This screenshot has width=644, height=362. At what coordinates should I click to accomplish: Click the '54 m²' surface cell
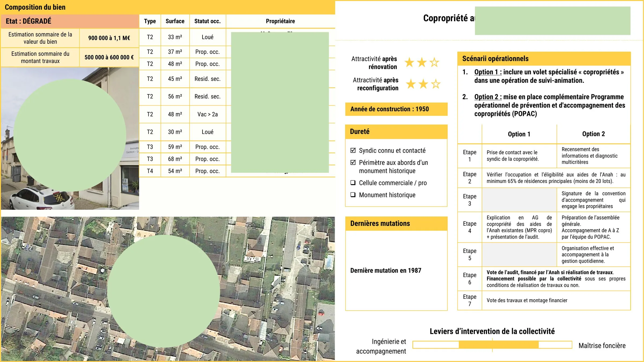175,171
